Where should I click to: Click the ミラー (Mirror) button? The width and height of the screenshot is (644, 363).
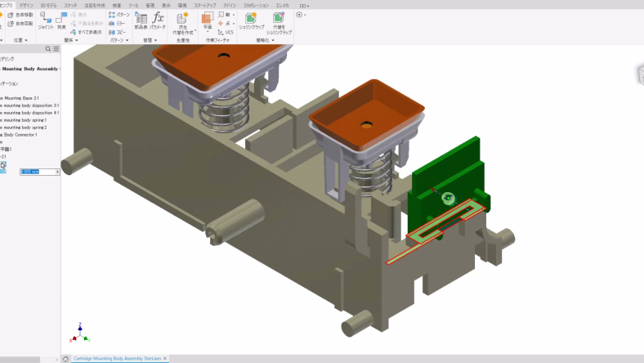point(119,24)
